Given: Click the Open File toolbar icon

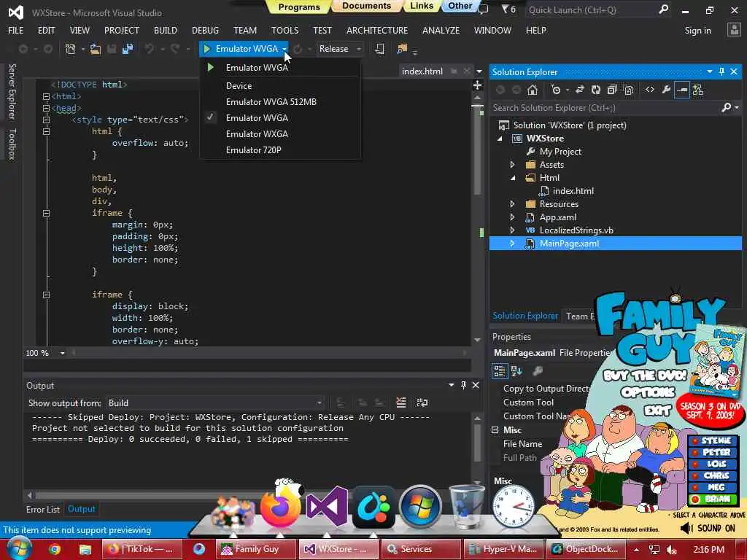Looking at the screenshot, I should pos(96,49).
